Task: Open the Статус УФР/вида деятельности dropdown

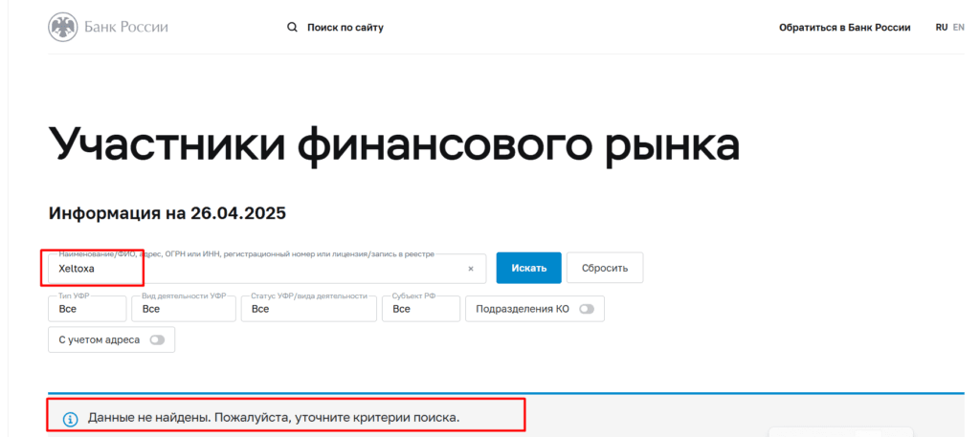Action: (x=308, y=309)
